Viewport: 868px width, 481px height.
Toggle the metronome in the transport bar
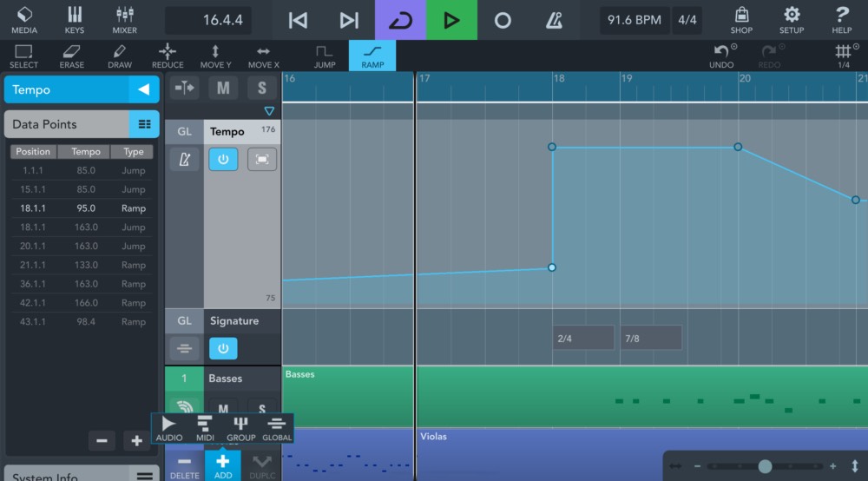554,21
